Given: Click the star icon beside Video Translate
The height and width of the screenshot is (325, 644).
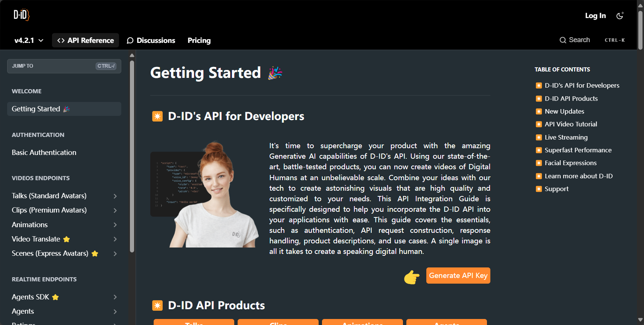Looking at the screenshot, I should coord(67,239).
